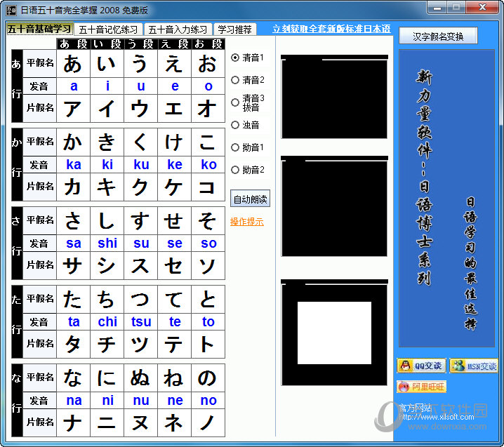Select the 清音1 radio option

(x=235, y=58)
